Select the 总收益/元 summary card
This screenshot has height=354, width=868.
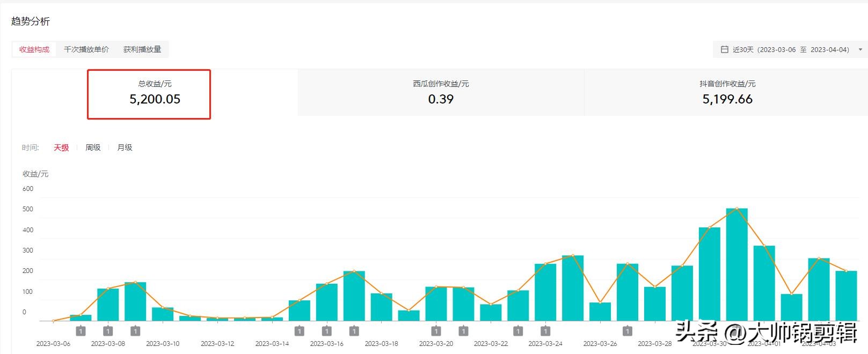tap(155, 92)
